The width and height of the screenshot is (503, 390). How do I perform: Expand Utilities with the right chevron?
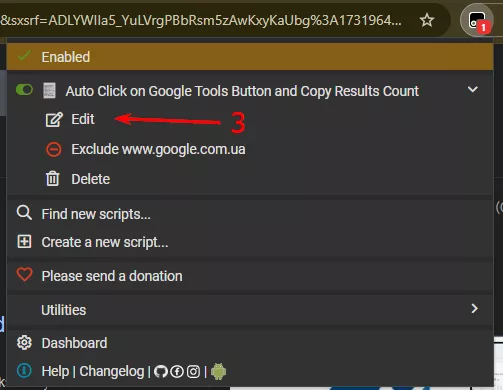coord(475,309)
